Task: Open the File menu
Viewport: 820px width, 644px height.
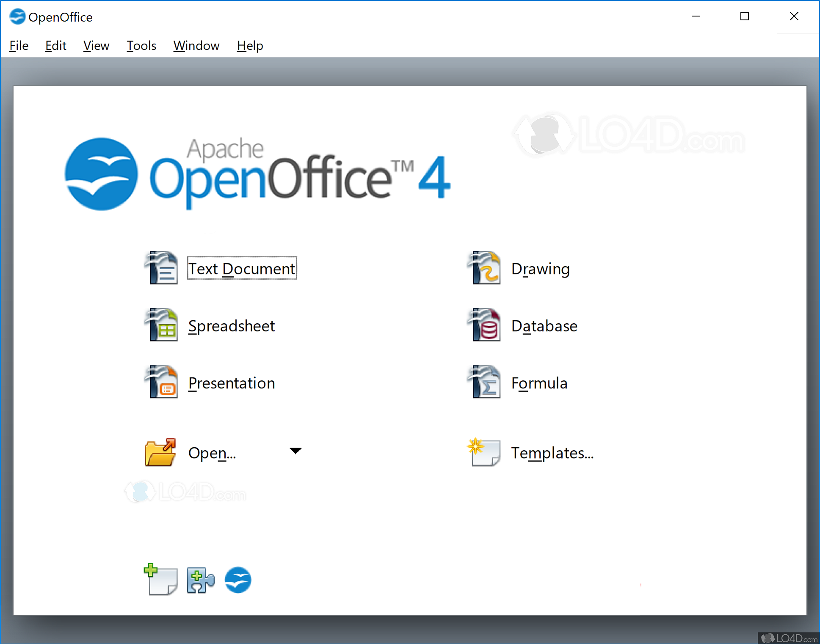Action: click(x=19, y=45)
